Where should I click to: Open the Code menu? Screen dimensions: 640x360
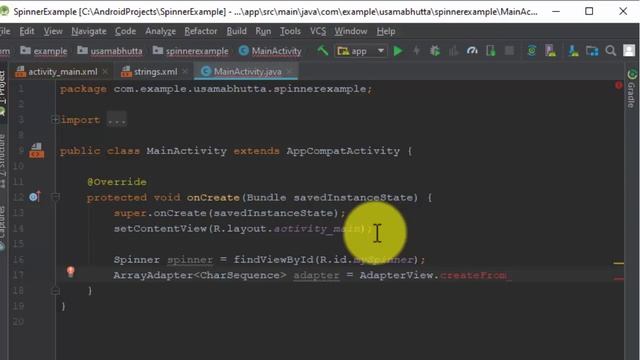tap(125, 31)
